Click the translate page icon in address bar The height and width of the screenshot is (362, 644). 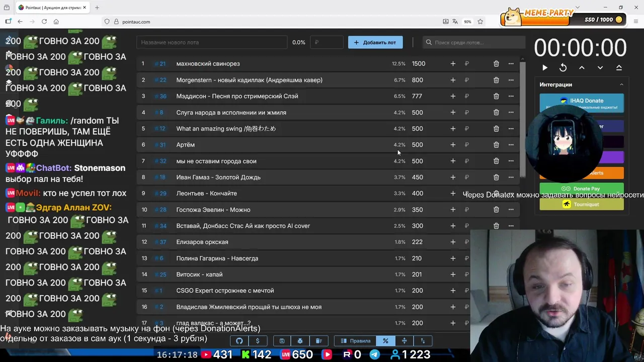[x=455, y=22]
